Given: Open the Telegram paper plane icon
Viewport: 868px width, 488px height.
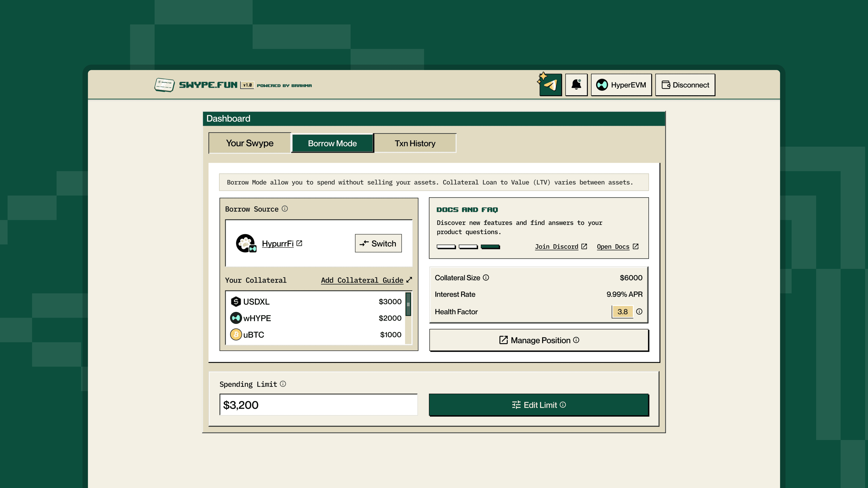Looking at the screenshot, I should tap(551, 85).
